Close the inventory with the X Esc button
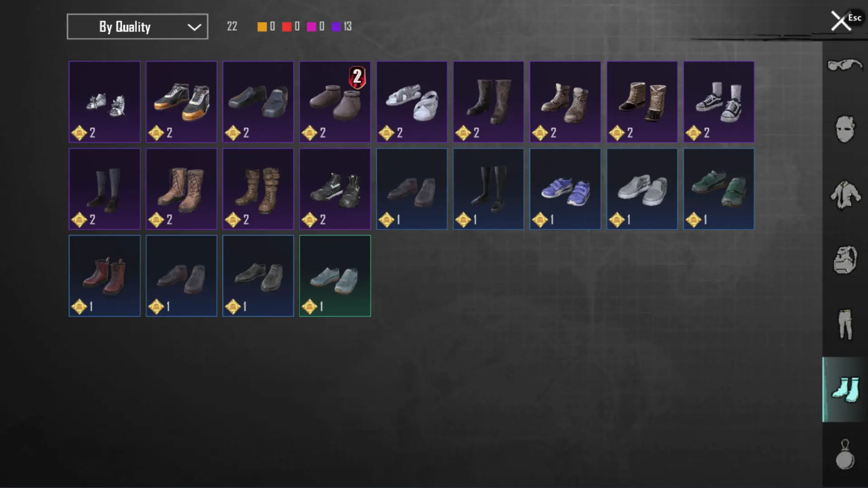 point(845,21)
